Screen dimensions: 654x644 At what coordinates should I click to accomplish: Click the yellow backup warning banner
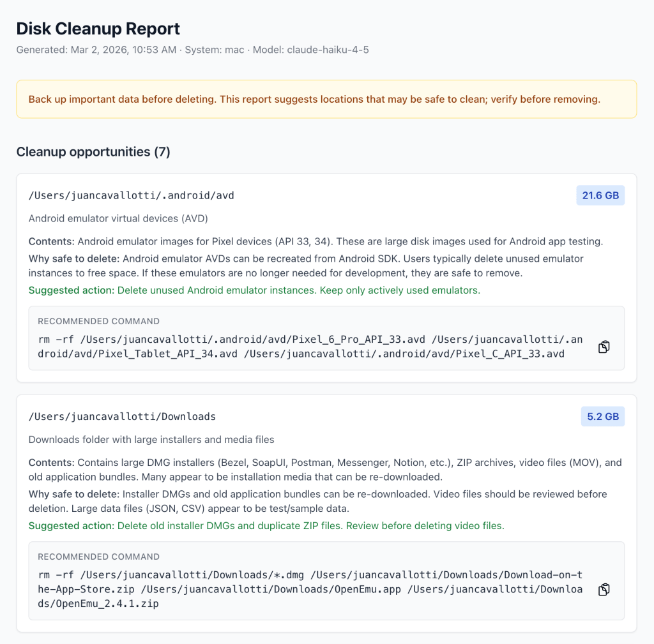tap(326, 99)
